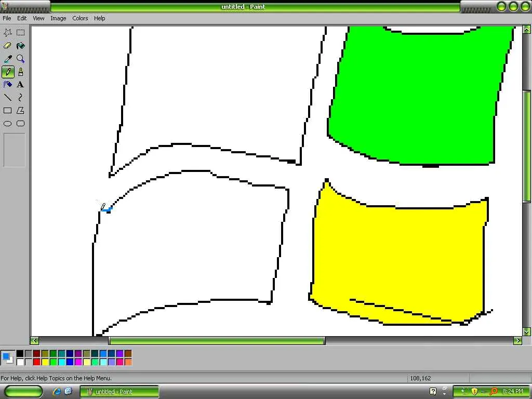Screen dimensions: 532x399
Task: Open the Image menu
Action: click(58, 18)
